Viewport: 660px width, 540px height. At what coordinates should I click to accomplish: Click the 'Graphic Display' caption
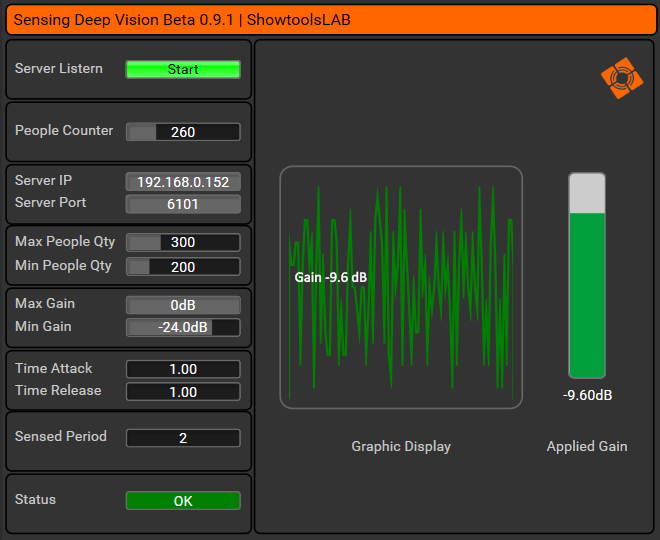pos(401,446)
